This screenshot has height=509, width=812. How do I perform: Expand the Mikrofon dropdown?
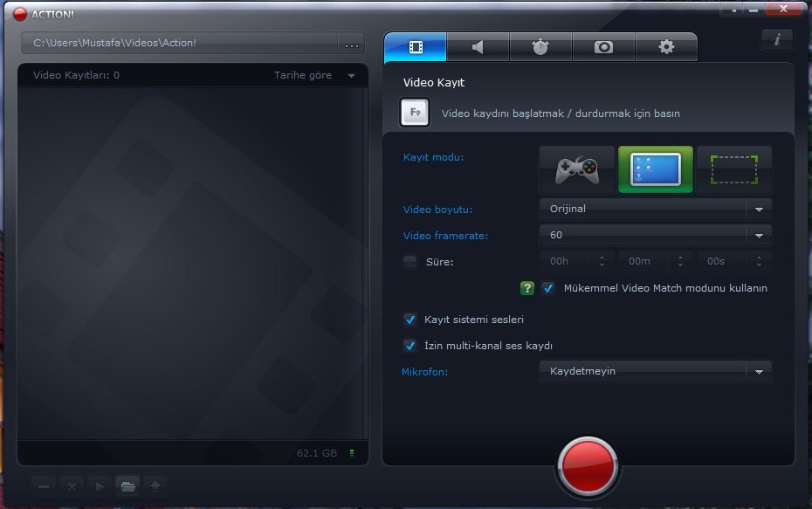[655, 371]
